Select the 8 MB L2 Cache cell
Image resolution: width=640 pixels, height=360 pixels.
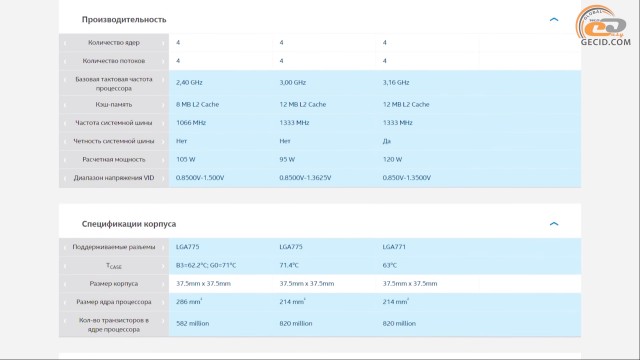point(198,104)
